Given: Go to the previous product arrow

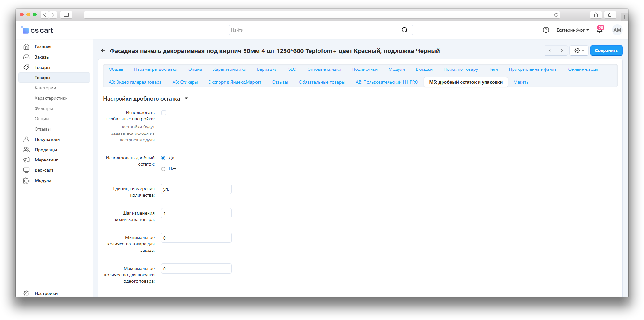Looking at the screenshot, I should click(550, 50).
